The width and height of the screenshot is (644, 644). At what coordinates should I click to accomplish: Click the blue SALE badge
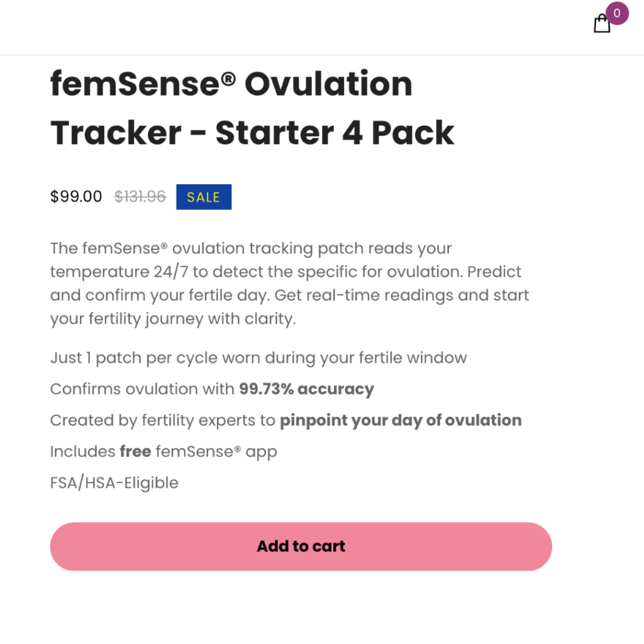(204, 197)
